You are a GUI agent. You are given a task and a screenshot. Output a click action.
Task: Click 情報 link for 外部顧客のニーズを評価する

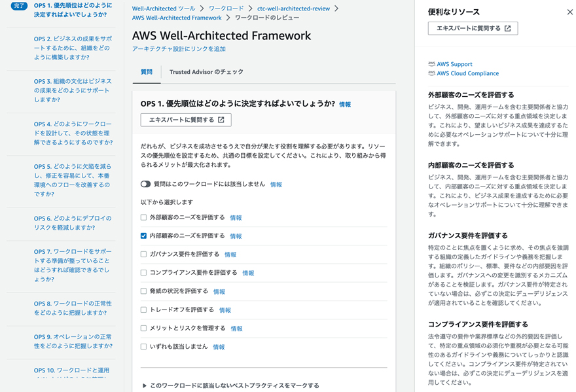coord(236,218)
